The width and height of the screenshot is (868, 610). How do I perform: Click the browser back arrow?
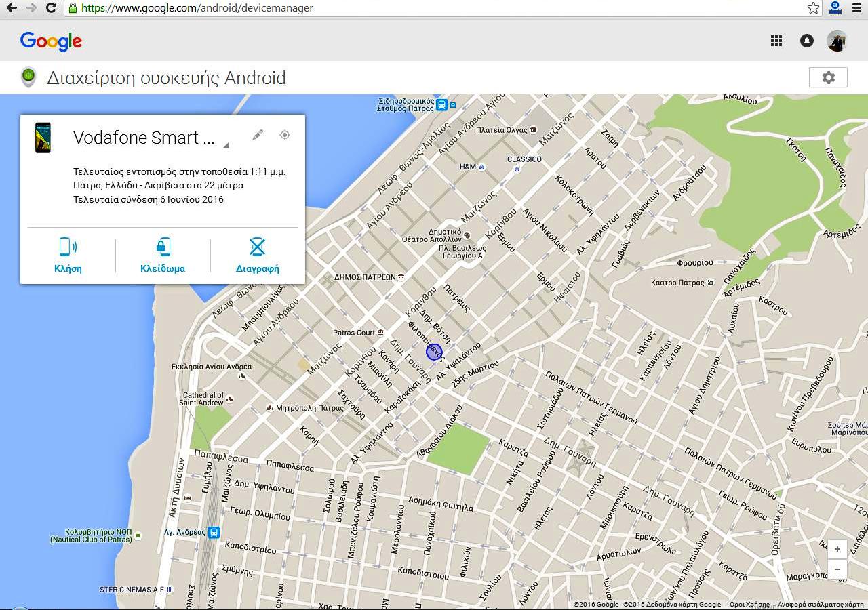pyautogui.click(x=12, y=8)
